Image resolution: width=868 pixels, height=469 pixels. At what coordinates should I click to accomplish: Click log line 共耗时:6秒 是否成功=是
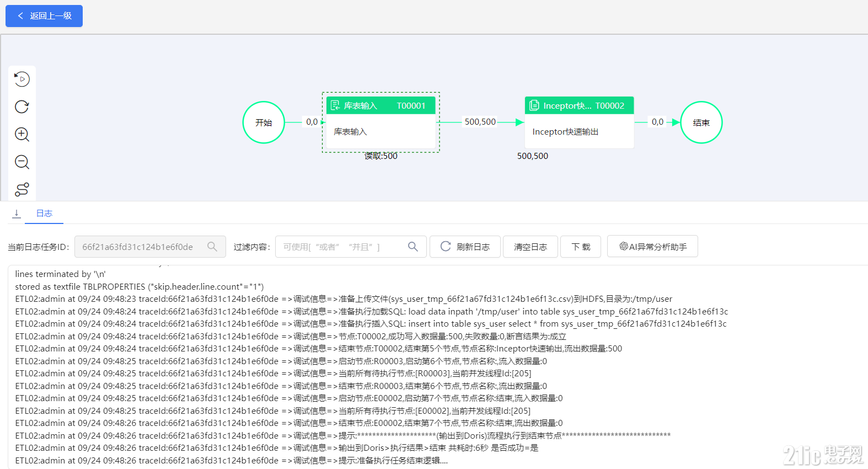[277, 448]
